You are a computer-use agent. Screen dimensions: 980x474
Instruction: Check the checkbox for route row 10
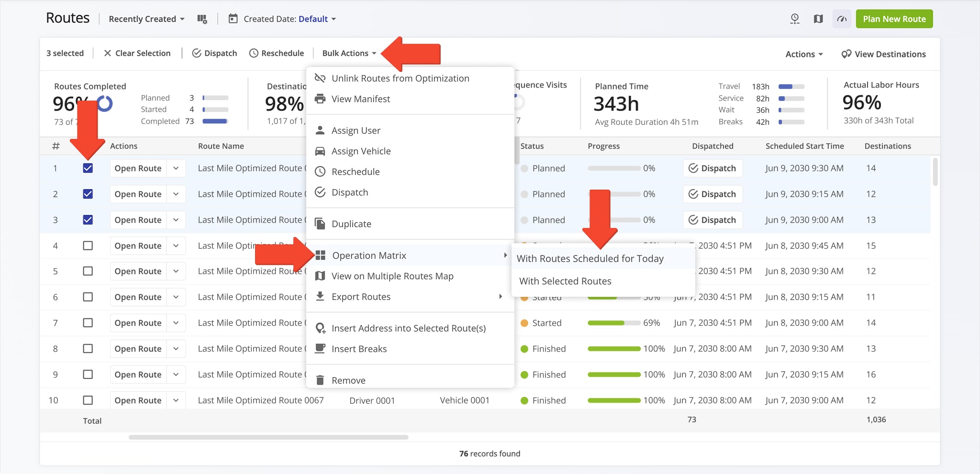pyautogui.click(x=88, y=400)
